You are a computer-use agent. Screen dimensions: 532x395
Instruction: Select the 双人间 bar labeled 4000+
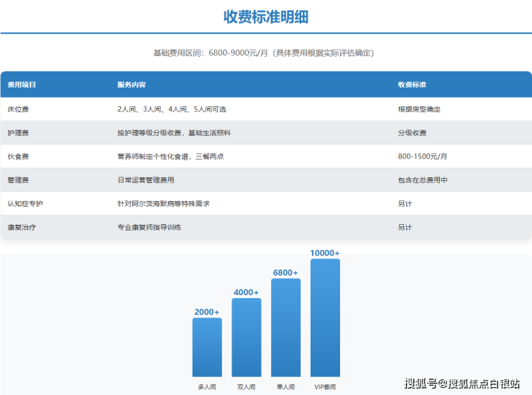247,338
